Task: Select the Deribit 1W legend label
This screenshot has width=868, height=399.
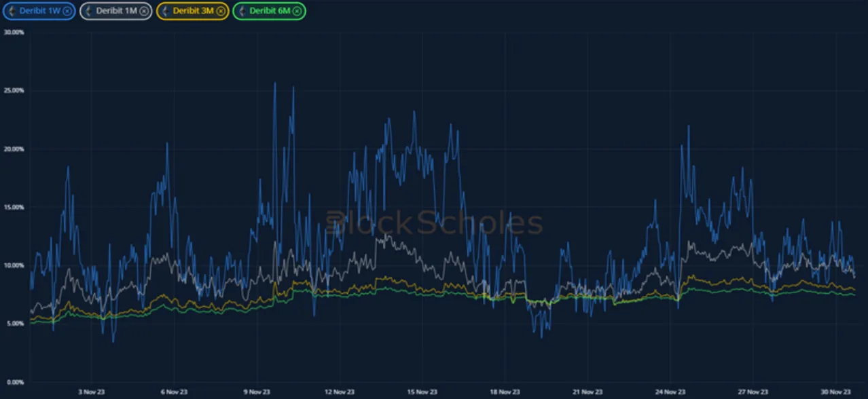Action: pos(40,11)
